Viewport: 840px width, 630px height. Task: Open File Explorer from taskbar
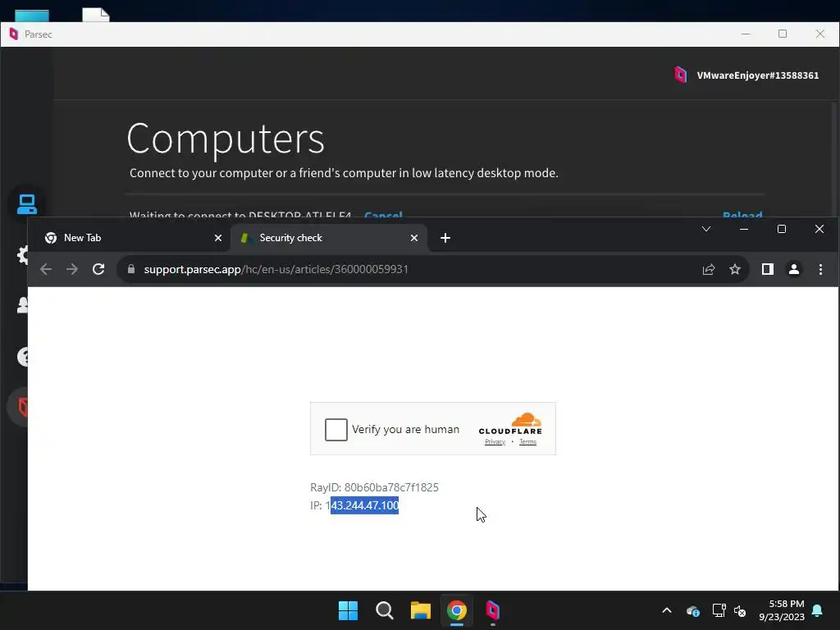pos(421,610)
